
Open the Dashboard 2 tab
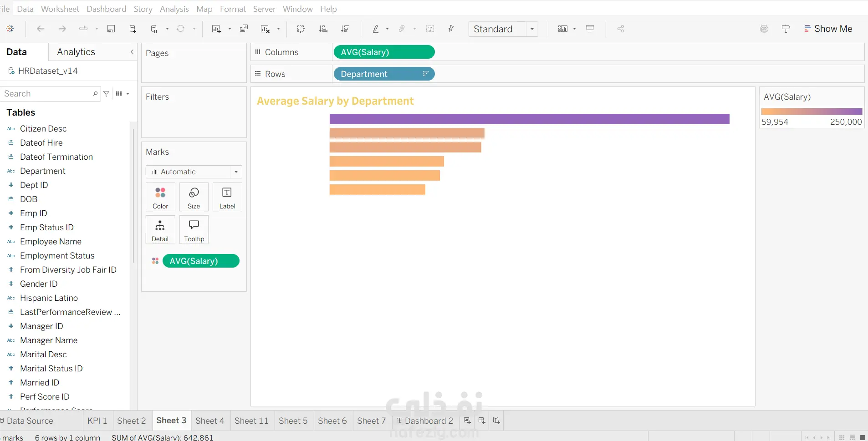click(425, 421)
